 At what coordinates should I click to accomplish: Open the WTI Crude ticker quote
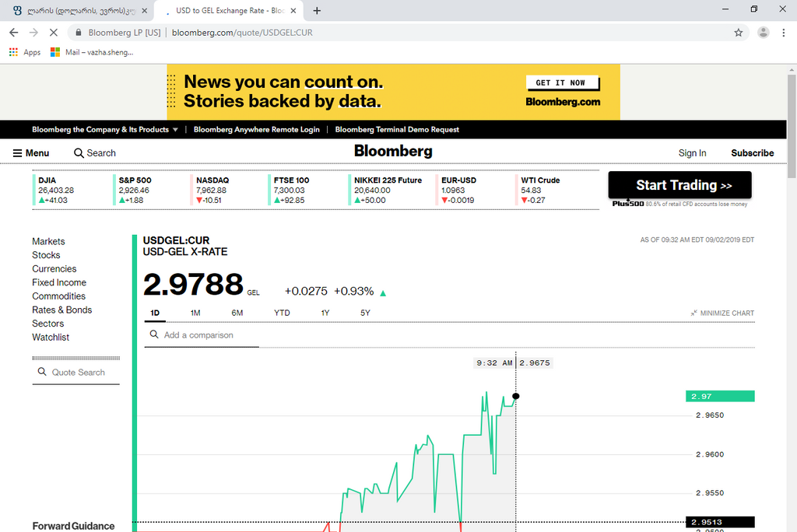pyautogui.click(x=539, y=190)
